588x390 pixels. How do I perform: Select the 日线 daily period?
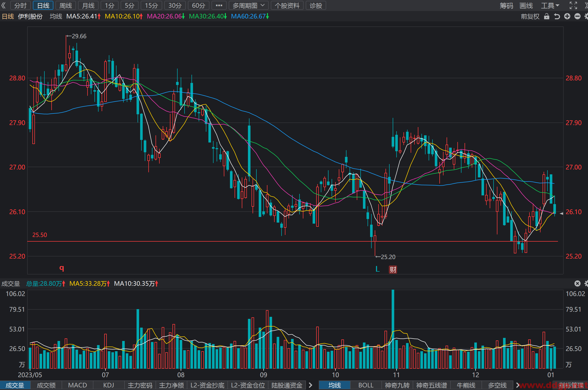click(x=43, y=5)
